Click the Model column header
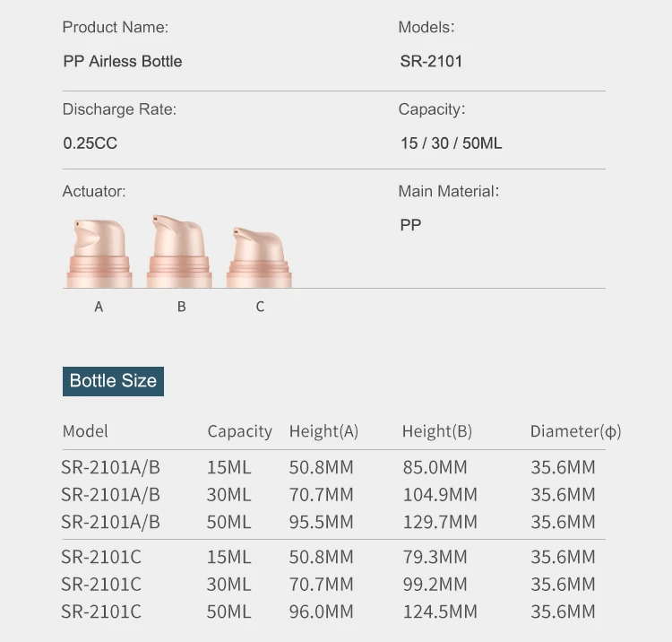 85,431
